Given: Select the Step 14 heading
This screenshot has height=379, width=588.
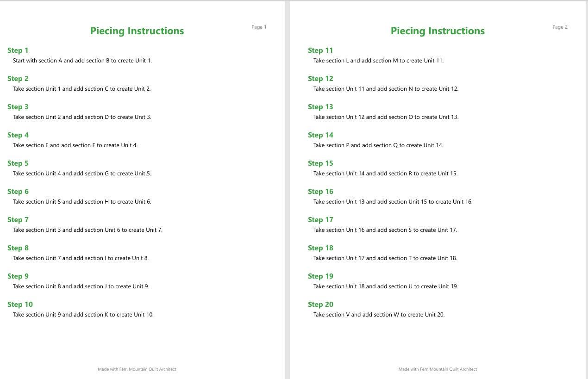Looking at the screenshot, I should pos(320,135).
